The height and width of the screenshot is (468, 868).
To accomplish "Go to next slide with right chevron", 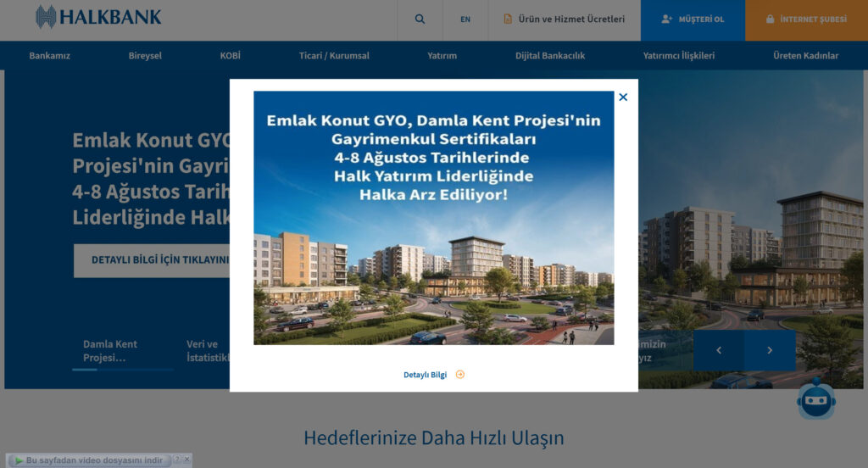I will point(770,350).
